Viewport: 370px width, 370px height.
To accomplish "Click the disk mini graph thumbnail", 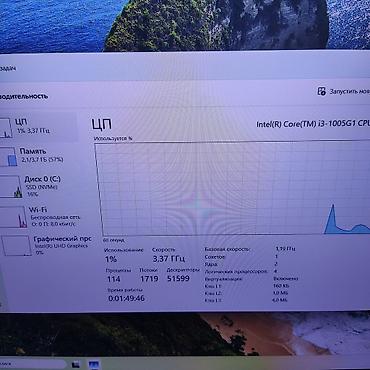I will [11, 187].
